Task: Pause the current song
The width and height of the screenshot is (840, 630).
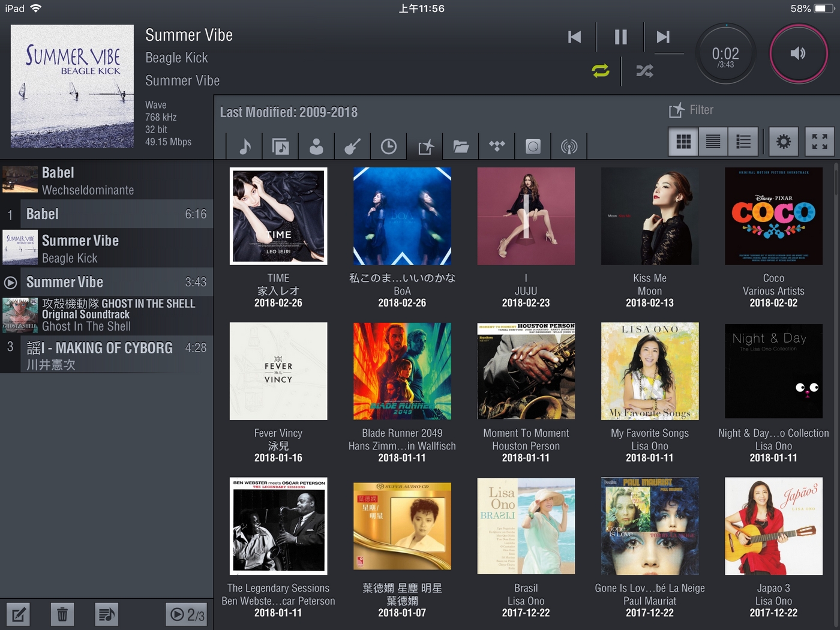Action: point(620,37)
